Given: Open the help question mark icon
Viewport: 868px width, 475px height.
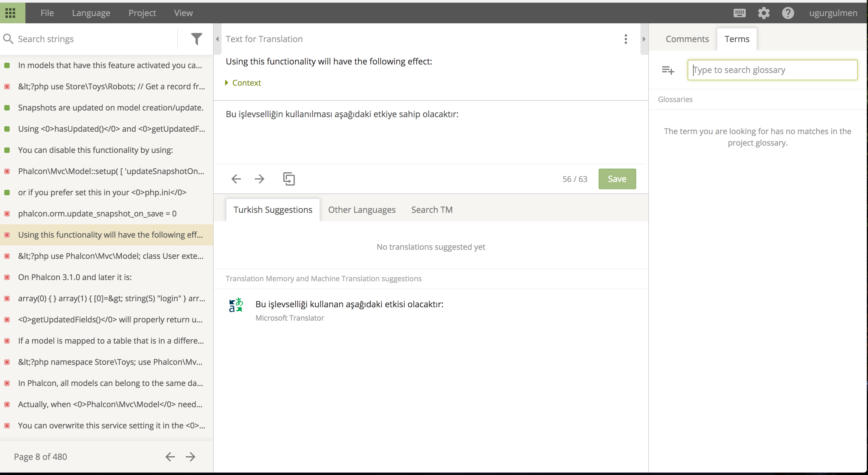Looking at the screenshot, I should coord(788,13).
